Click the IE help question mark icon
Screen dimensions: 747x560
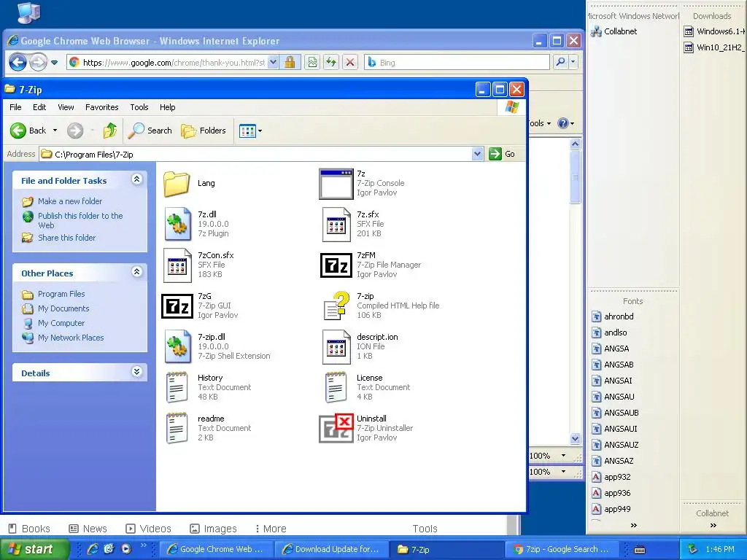562,123
